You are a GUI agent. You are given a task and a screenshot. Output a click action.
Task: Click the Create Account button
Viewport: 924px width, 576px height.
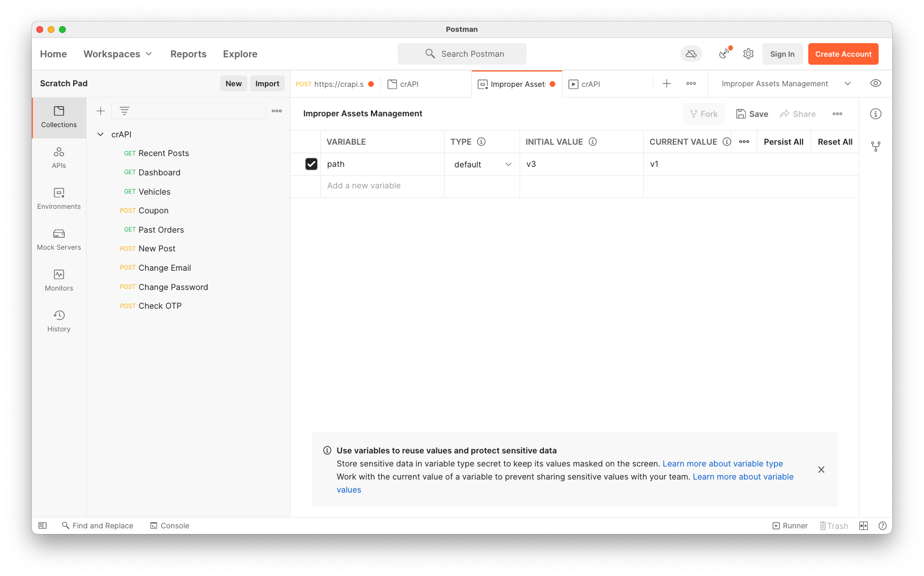pyautogui.click(x=843, y=54)
